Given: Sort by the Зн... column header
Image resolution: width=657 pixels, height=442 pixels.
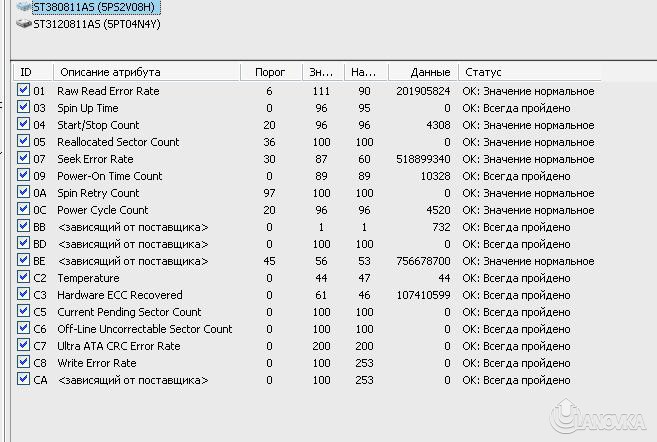Looking at the screenshot, I should click(x=323, y=72).
